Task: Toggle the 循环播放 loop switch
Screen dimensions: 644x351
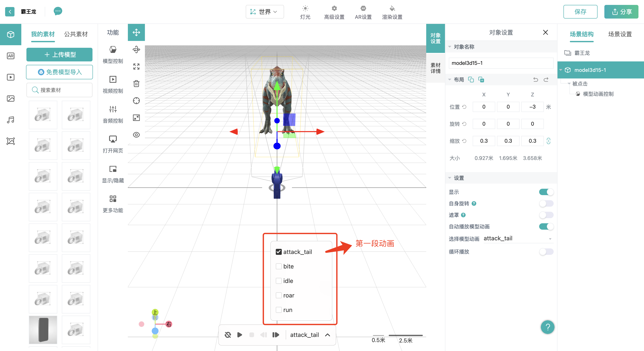Action: click(x=546, y=252)
